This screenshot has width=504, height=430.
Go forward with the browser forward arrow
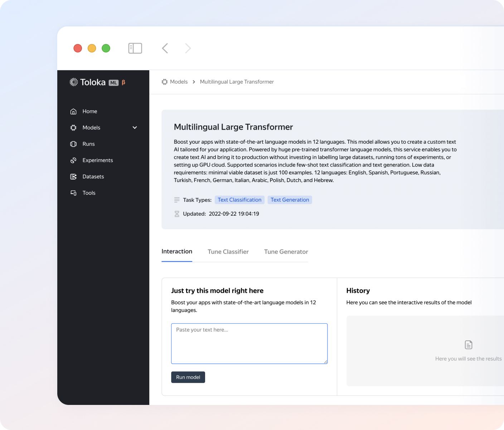click(188, 48)
